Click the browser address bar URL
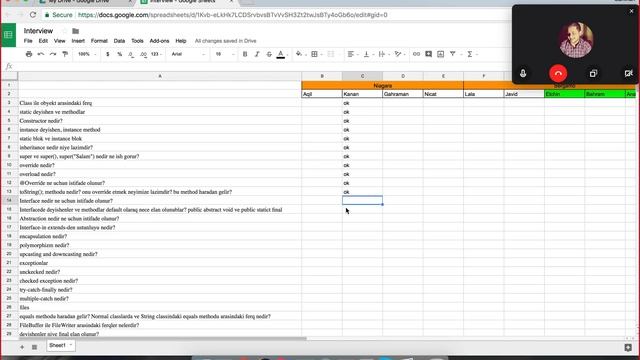The height and width of the screenshot is (360, 640). pyautogui.click(x=233, y=15)
